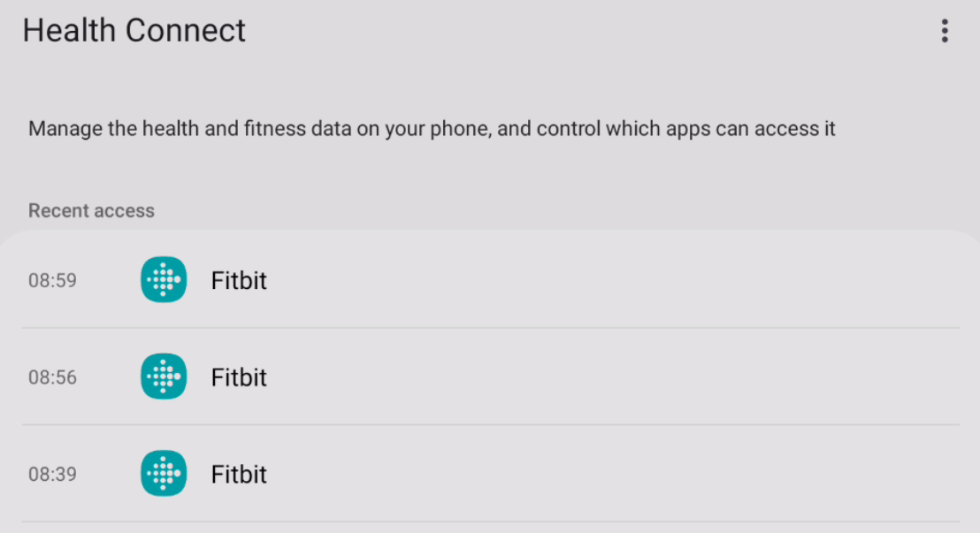Click the Recent access section header
The width and height of the screenshot is (980, 533).
(91, 210)
